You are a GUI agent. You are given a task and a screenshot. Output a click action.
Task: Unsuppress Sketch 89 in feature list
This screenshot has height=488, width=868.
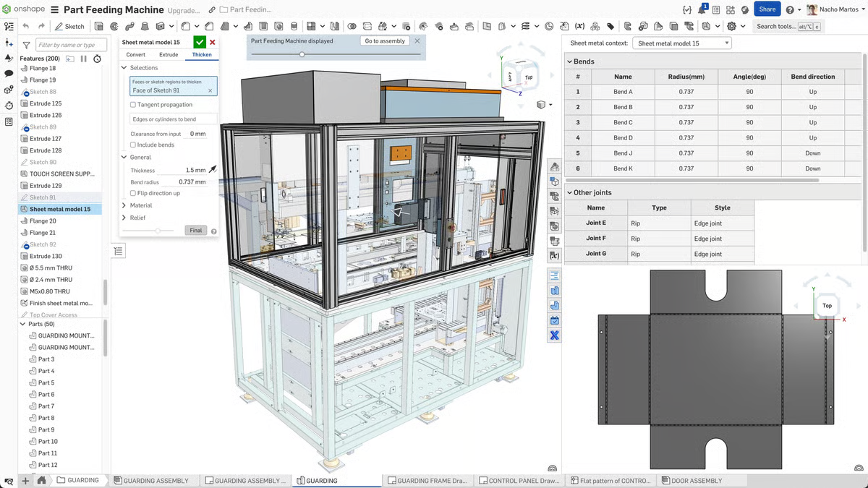pos(25,127)
